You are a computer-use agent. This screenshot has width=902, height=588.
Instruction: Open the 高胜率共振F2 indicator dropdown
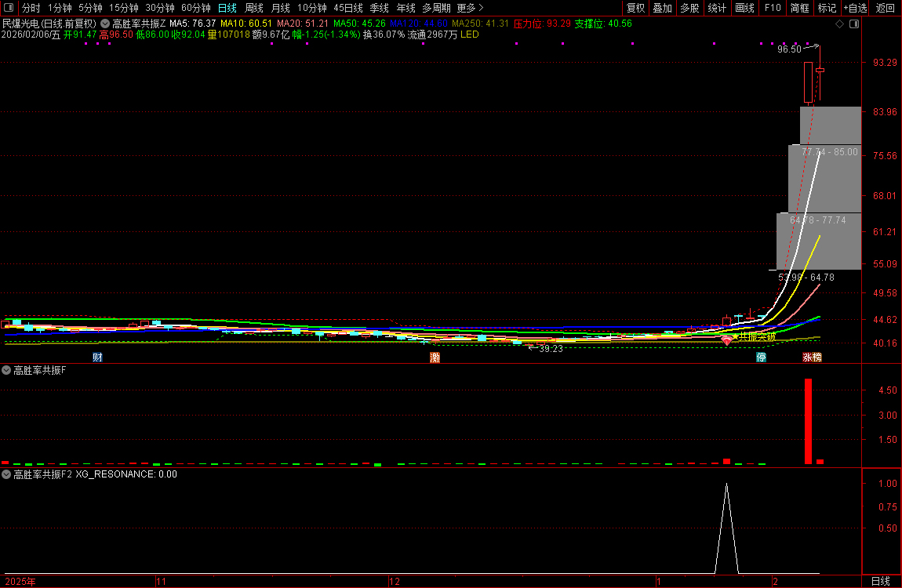tap(7, 474)
